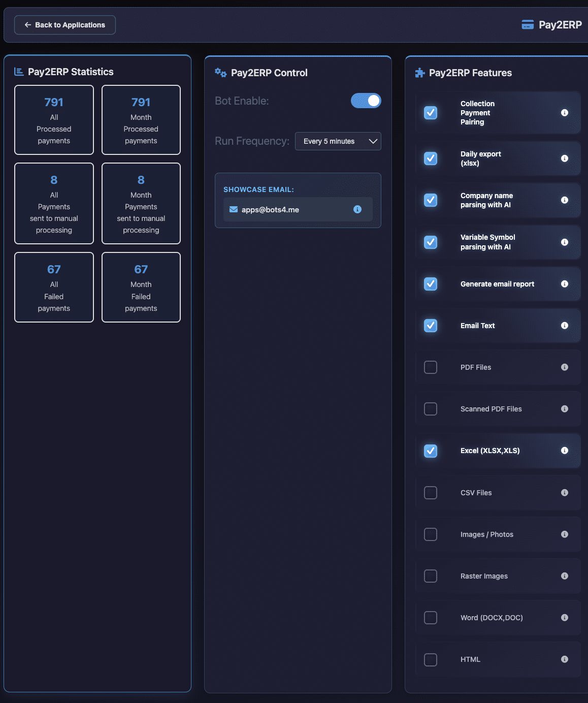
Task: Click the Pay2ERP Features heading
Action: [x=470, y=73]
